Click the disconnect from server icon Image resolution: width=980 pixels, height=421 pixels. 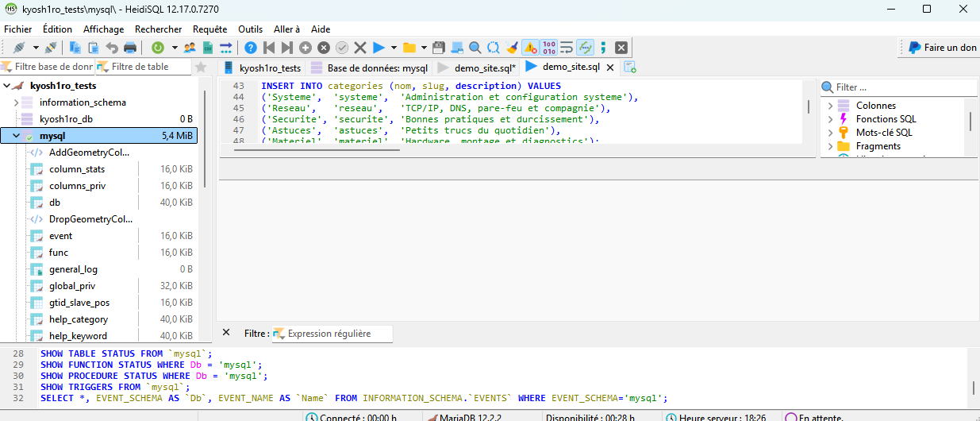point(50,48)
